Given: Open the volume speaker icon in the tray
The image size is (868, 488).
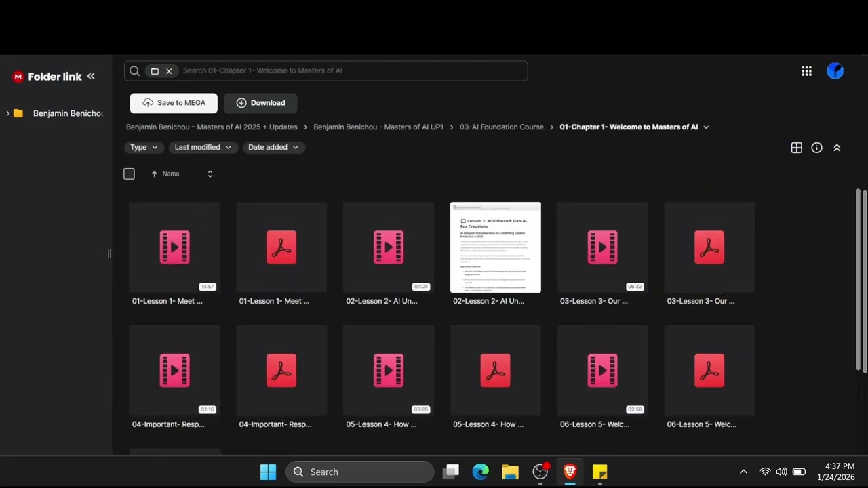Looking at the screenshot, I should pos(781,472).
